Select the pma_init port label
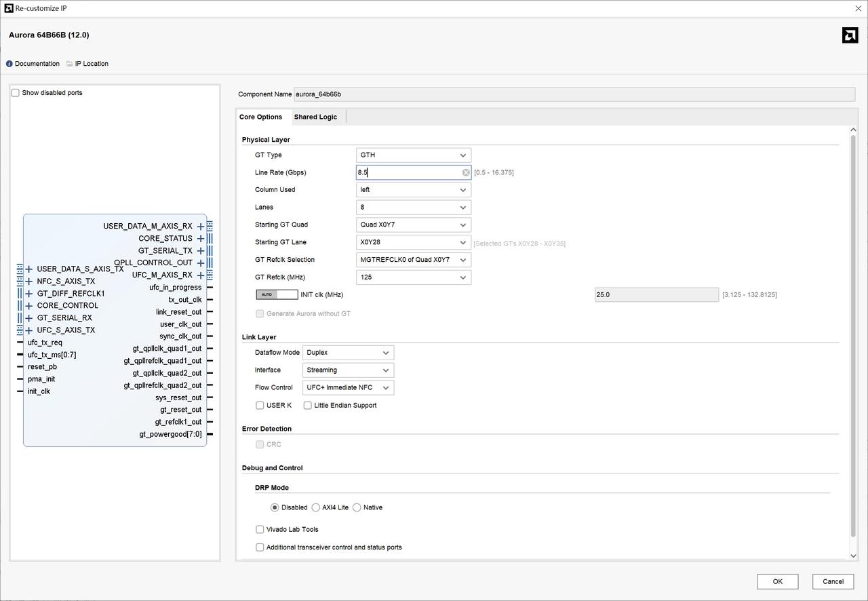Screen dimensions: 868x601 (x=41, y=380)
